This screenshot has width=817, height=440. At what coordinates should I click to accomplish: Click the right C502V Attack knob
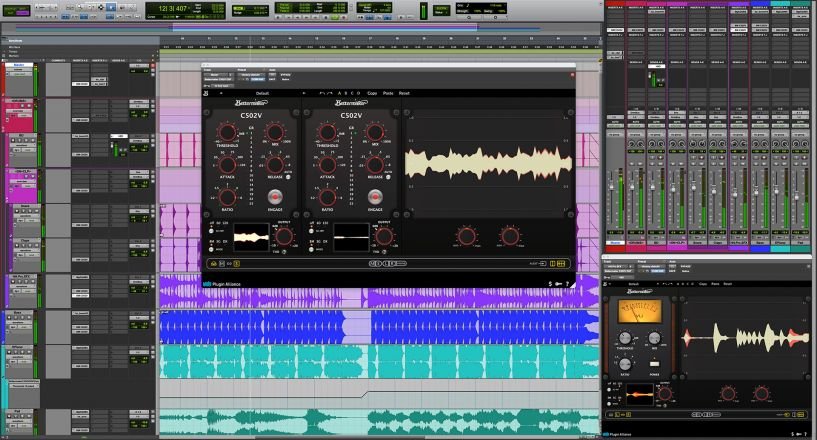pos(327,164)
